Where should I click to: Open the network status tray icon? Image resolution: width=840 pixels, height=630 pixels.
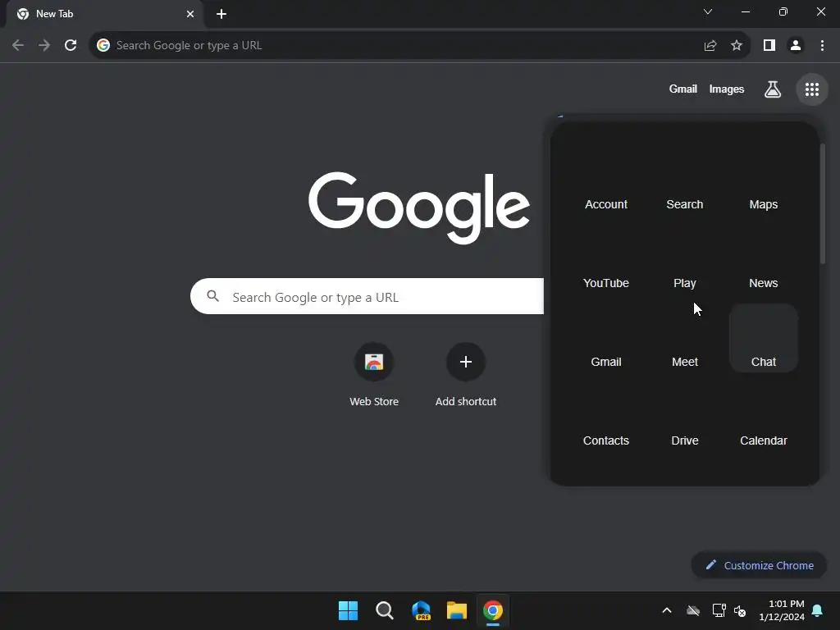[719, 610]
